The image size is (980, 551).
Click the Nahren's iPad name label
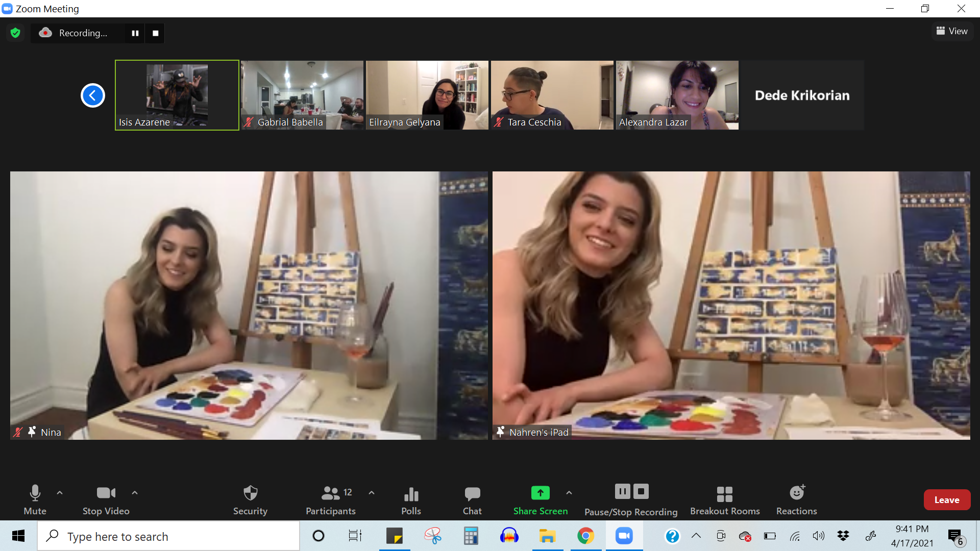click(x=538, y=432)
